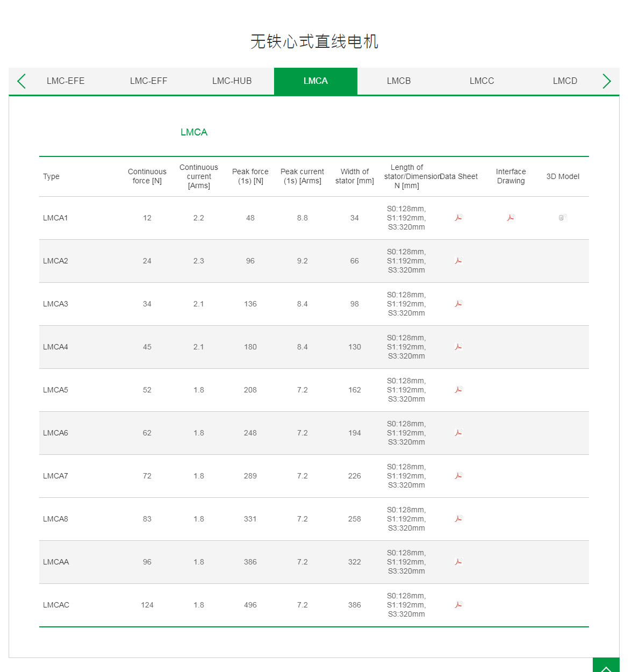Open the LMCAC data sheet PDF
632x672 pixels.
click(458, 605)
